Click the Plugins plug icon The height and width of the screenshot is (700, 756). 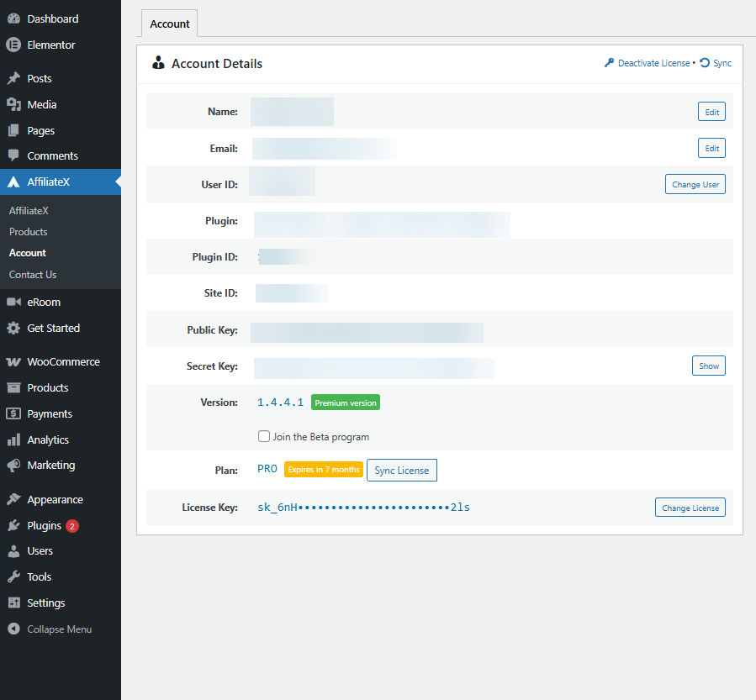pos(13,525)
